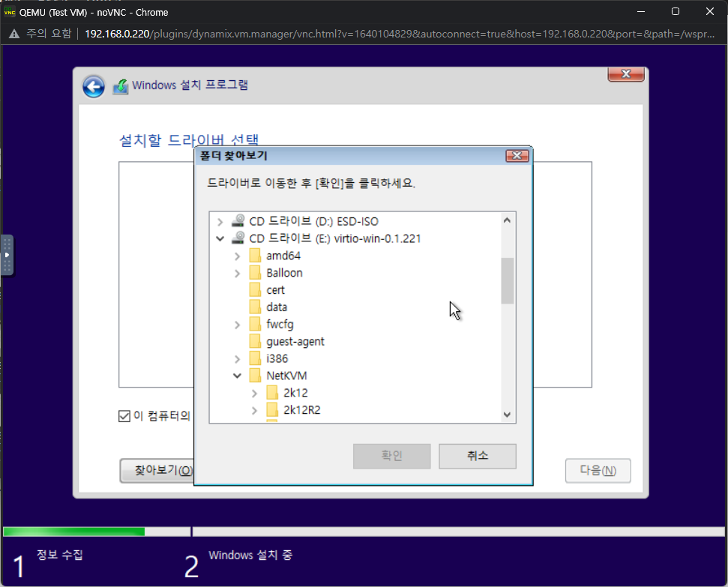
Task: Click the security warning icon in address bar
Action: click(14, 34)
